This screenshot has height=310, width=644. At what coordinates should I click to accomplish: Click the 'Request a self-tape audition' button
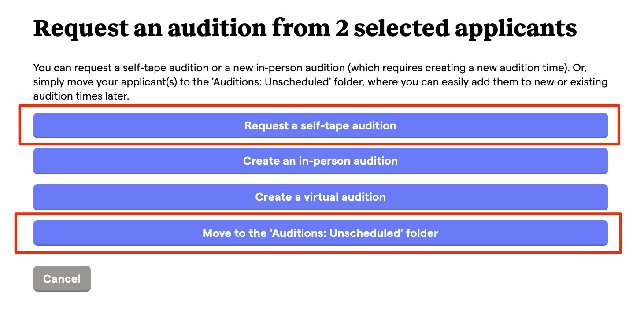pos(320,125)
